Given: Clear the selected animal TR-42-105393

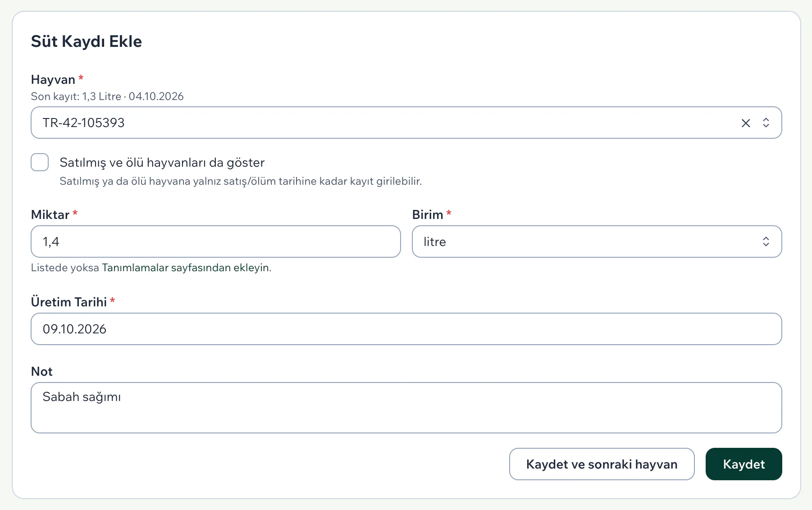Looking at the screenshot, I should click(746, 123).
